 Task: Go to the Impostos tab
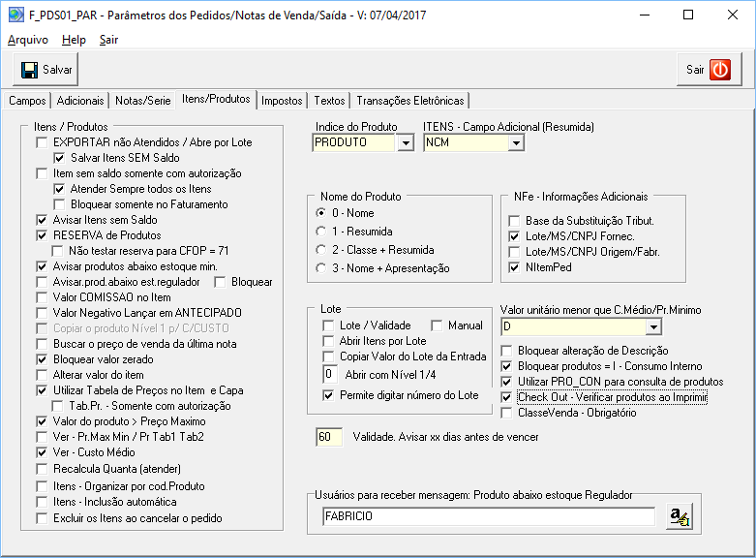click(282, 101)
